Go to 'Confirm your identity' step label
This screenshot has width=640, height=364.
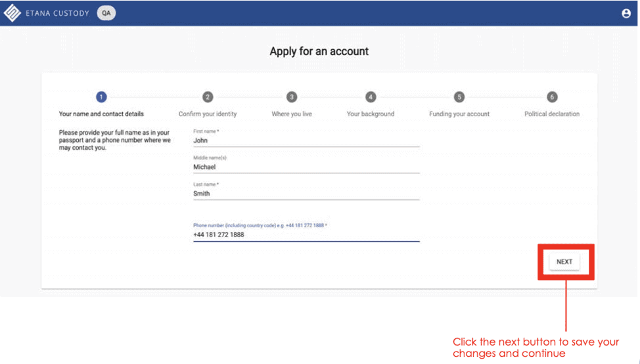tap(208, 114)
